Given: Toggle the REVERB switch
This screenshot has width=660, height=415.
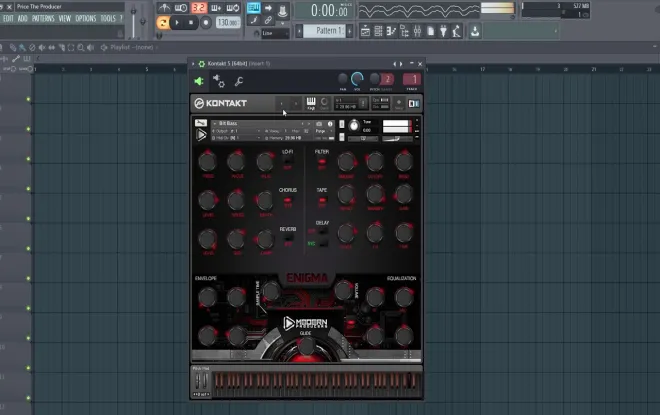Looking at the screenshot, I should pos(288,239).
